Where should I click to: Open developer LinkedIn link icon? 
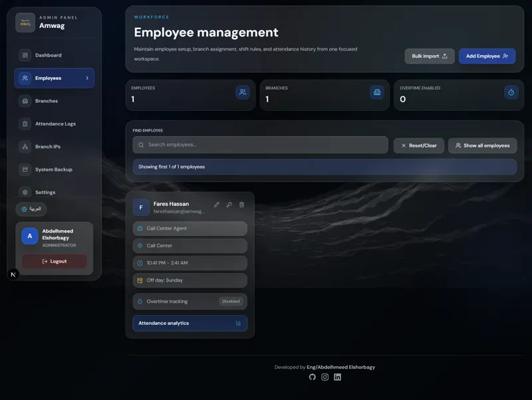338,377
